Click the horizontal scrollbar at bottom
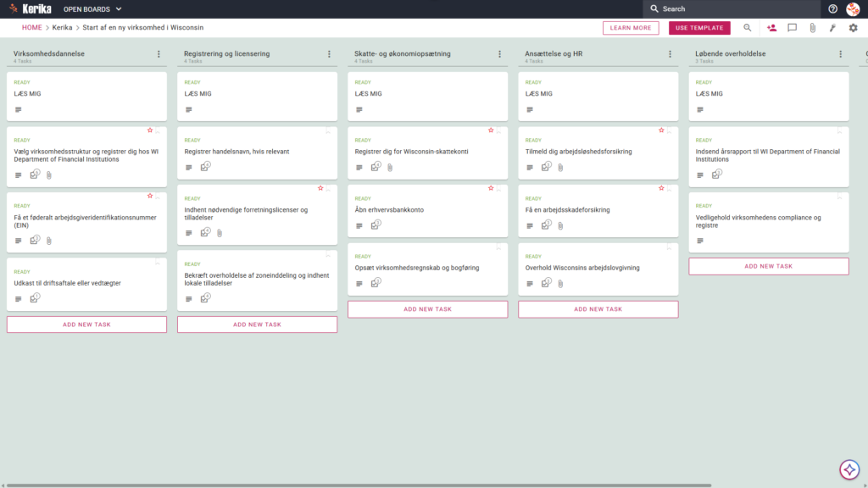Image resolution: width=868 pixels, height=488 pixels. (x=359, y=485)
